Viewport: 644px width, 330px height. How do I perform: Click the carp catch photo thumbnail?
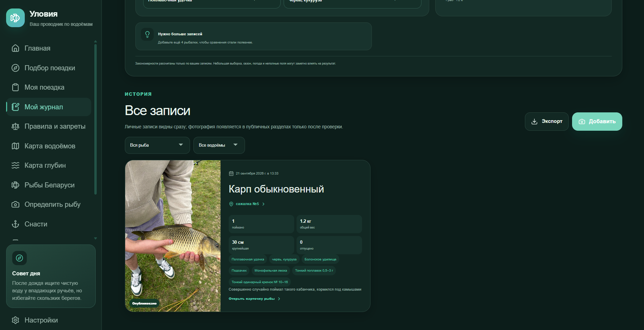pos(173,236)
